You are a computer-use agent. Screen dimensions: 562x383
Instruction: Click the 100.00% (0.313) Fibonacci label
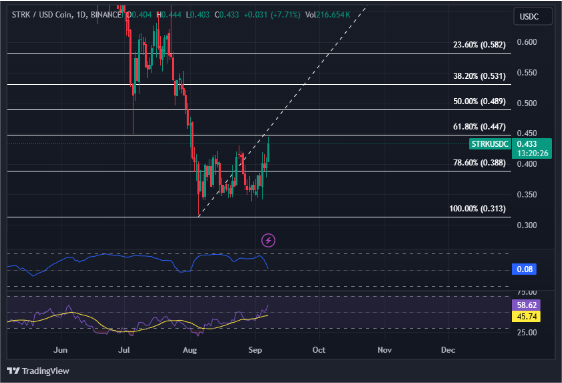(x=477, y=209)
